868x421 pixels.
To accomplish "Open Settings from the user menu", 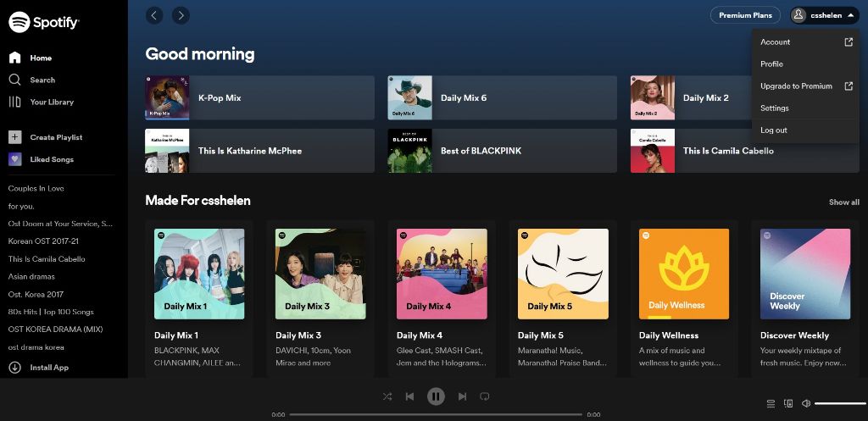I will (805, 108).
